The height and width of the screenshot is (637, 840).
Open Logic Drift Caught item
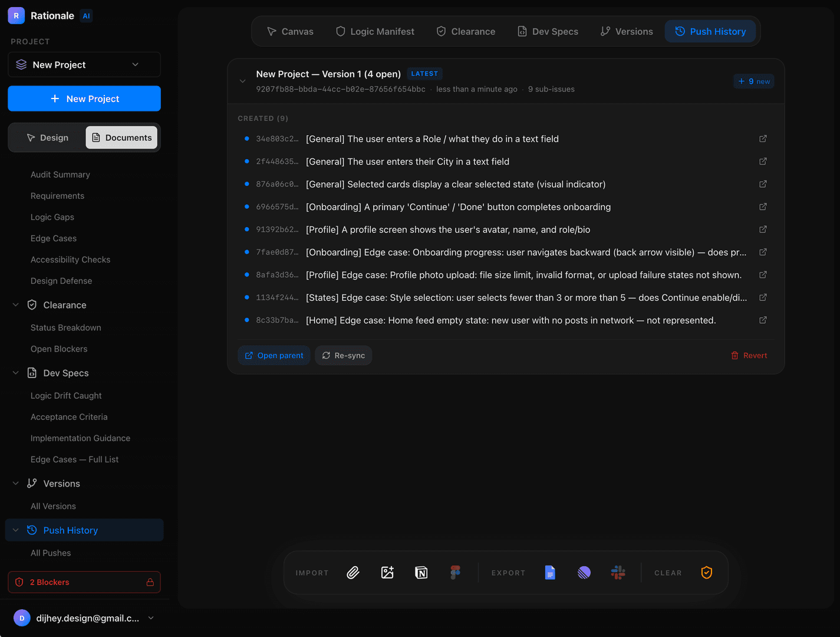pos(66,396)
